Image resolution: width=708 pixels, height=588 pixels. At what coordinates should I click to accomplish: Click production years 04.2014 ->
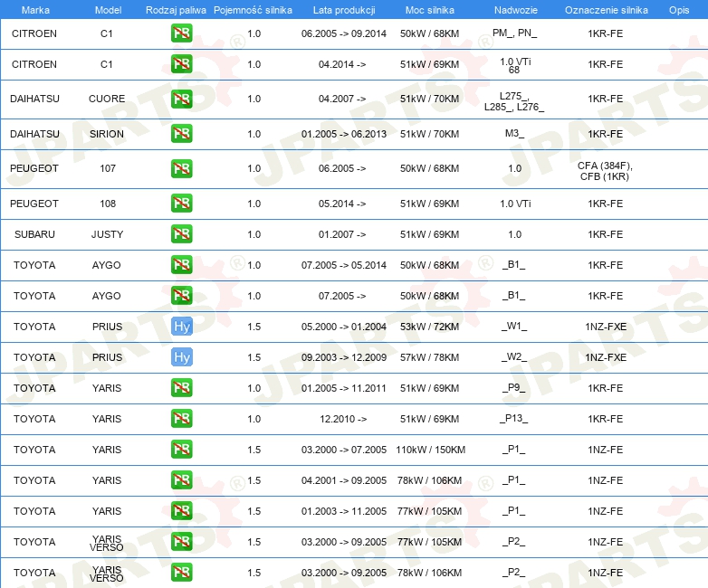point(342,64)
